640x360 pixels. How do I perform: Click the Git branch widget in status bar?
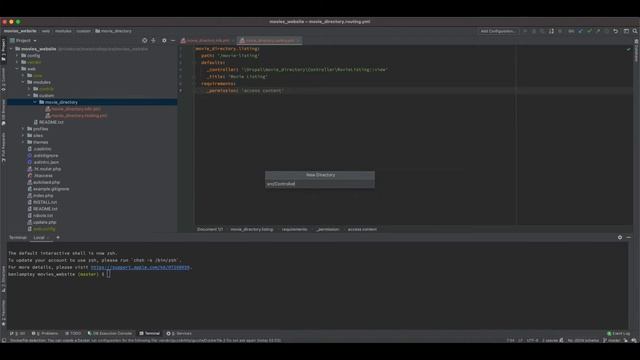pos(611,340)
